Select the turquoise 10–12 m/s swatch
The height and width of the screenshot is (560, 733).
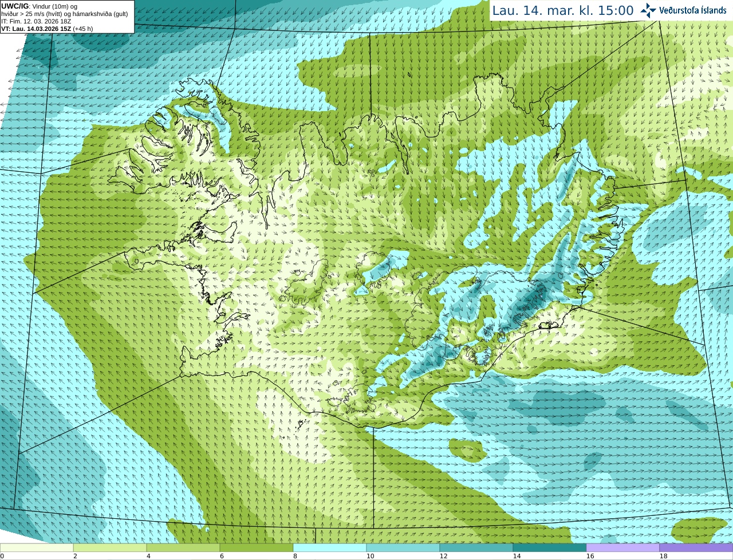click(403, 547)
